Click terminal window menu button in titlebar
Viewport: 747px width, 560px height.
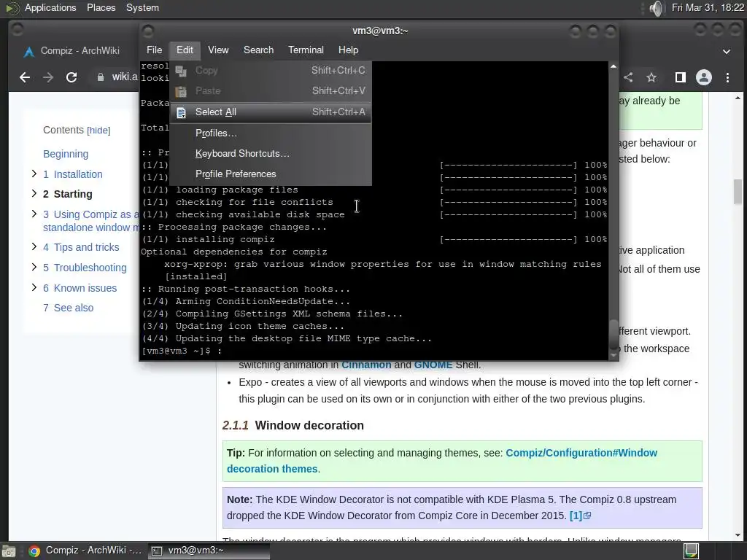(x=147, y=31)
